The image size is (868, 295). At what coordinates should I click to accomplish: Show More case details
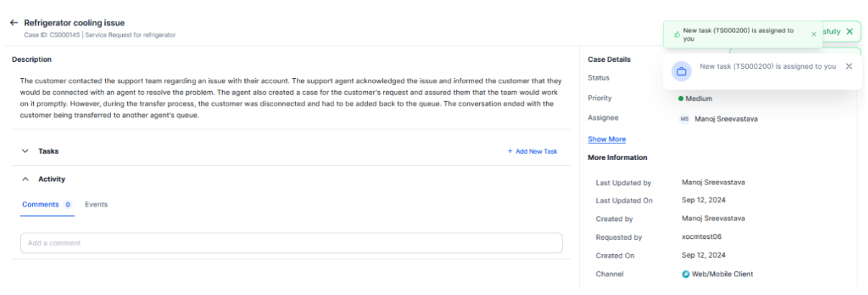pyautogui.click(x=606, y=139)
